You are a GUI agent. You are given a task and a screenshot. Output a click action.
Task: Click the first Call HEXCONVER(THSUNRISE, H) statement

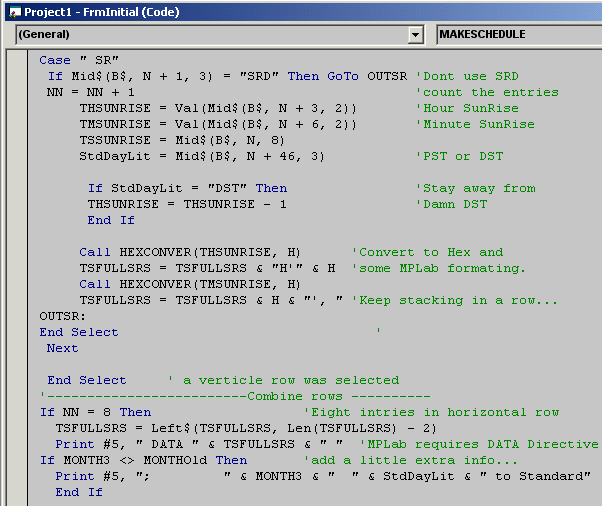(x=190, y=252)
